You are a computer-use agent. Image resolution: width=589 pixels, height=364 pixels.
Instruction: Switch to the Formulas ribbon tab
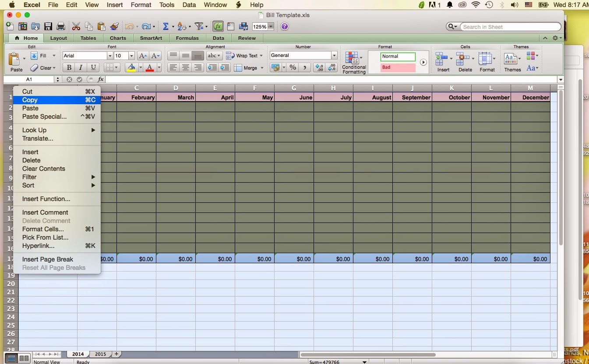187,38
